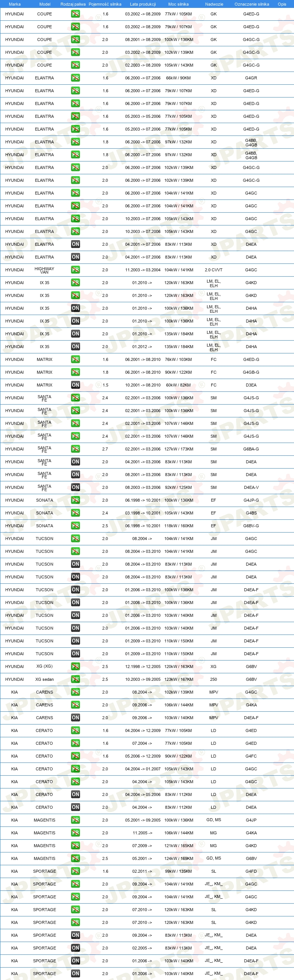The width and height of the screenshot is (294, 980).
Task: Click petrol icon for MATRIX 1.8 row
Action: pyautogui.click(x=75, y=372)
